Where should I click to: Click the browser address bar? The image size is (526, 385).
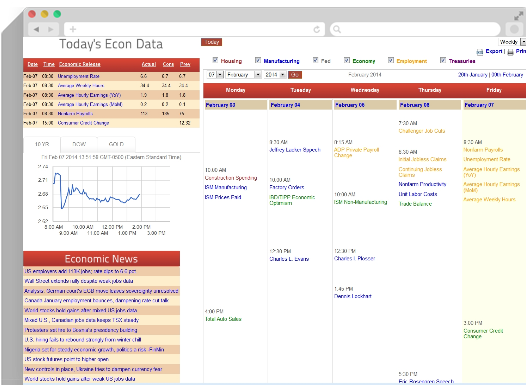(x=195, y=29)
